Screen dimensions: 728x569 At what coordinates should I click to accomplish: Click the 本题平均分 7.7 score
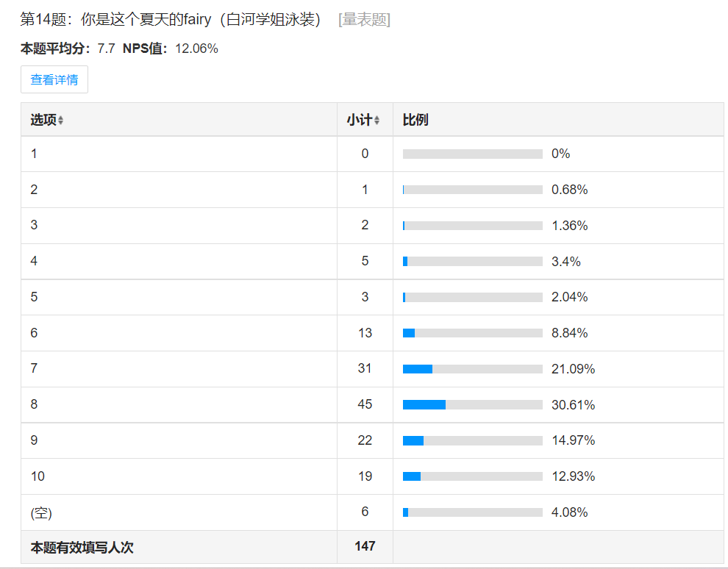pyautogui.click(x=107, y=49)
